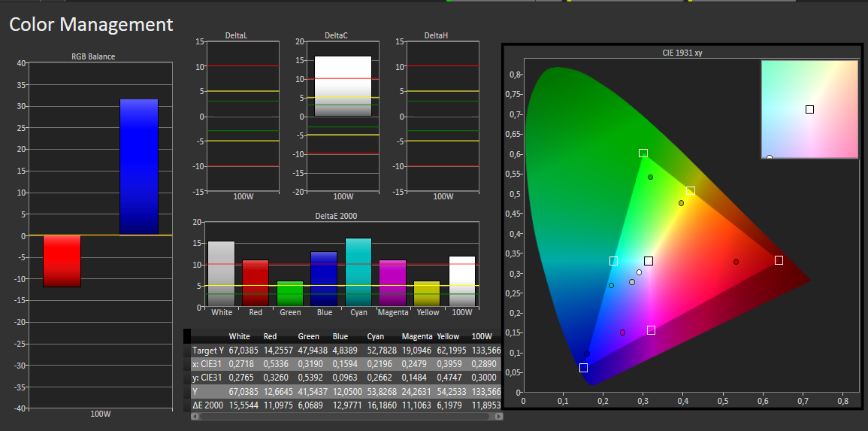Viewport: 868px width, 431px height.
Task: Click the x value 0,2718 for White
Action: point(240,364)
